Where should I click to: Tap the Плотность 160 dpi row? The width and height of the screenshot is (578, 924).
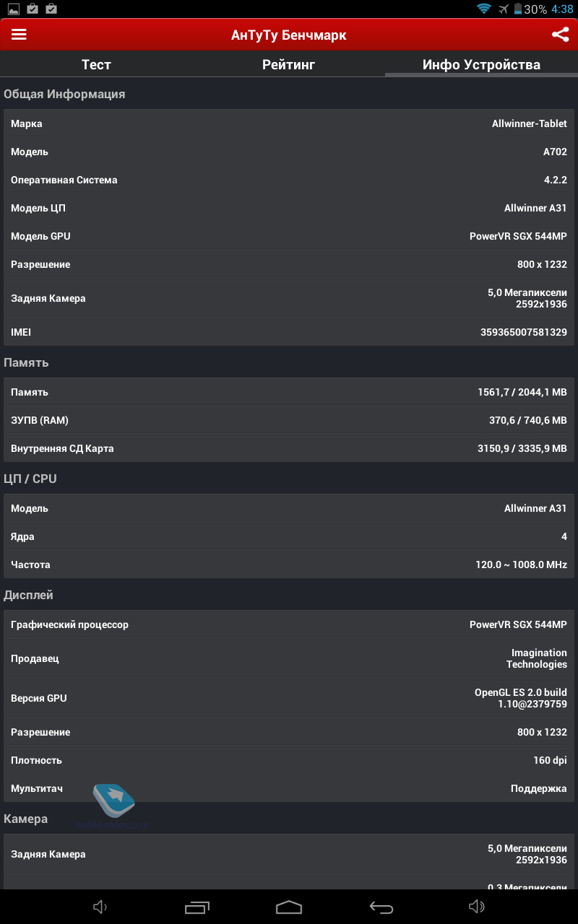click(288, 760)
